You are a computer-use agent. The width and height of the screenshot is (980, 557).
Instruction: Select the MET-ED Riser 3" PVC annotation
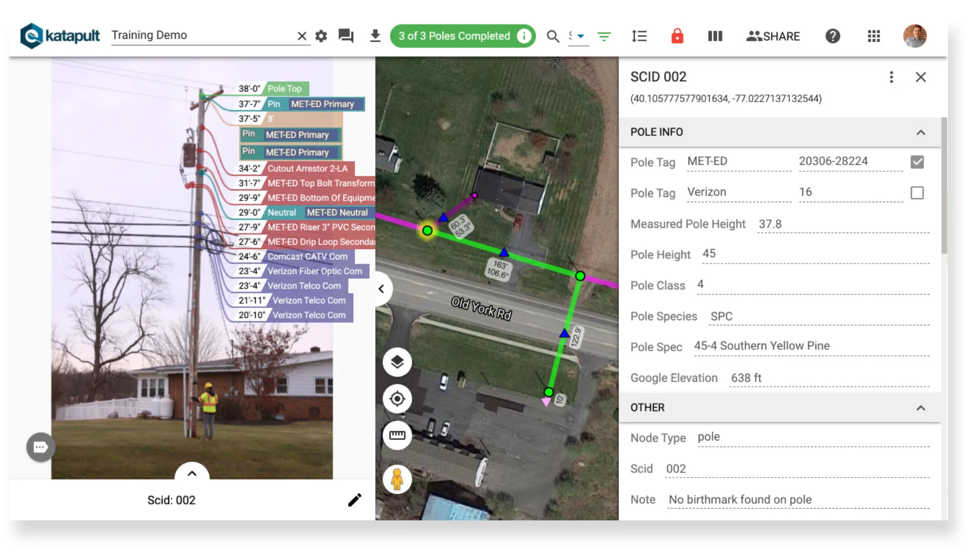pos(306,227)
